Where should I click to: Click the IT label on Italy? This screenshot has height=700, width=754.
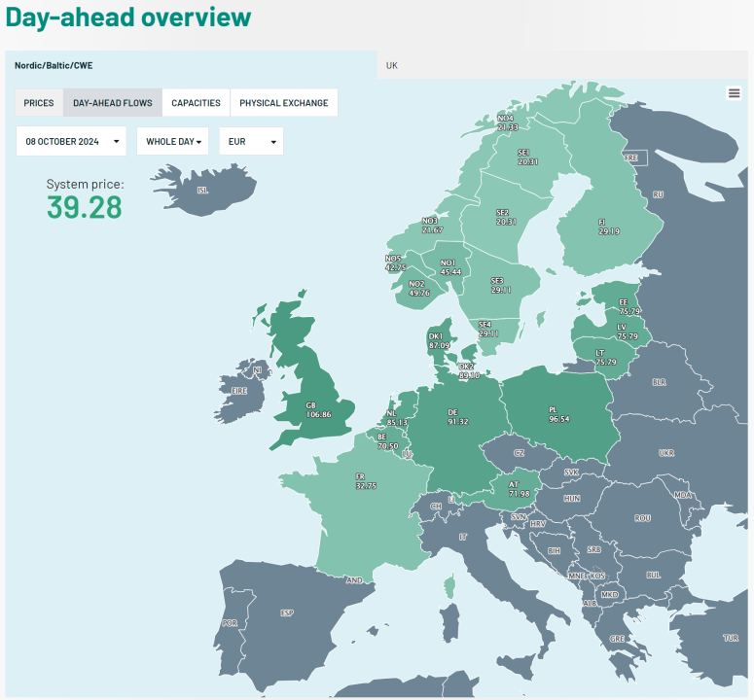click(x=462, y=537)
